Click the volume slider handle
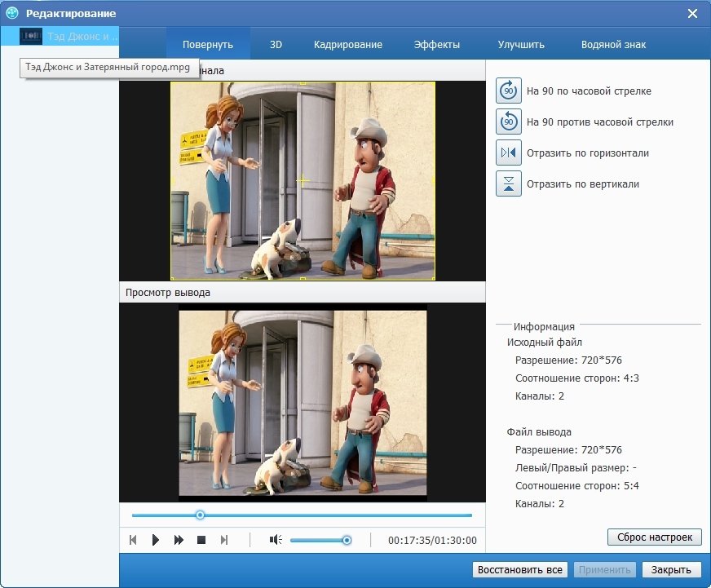This screenshot has height=588, width=711. coord(347,540)
